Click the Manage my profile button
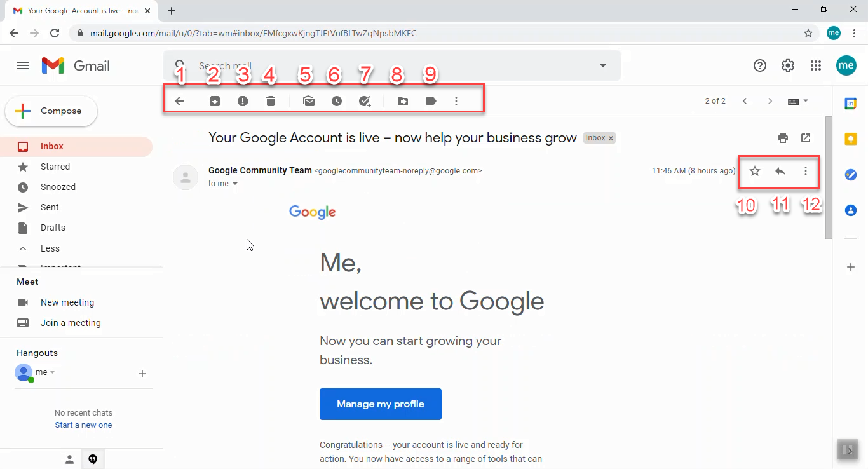This screenshot has width=868, height=469. click(380, 404)
